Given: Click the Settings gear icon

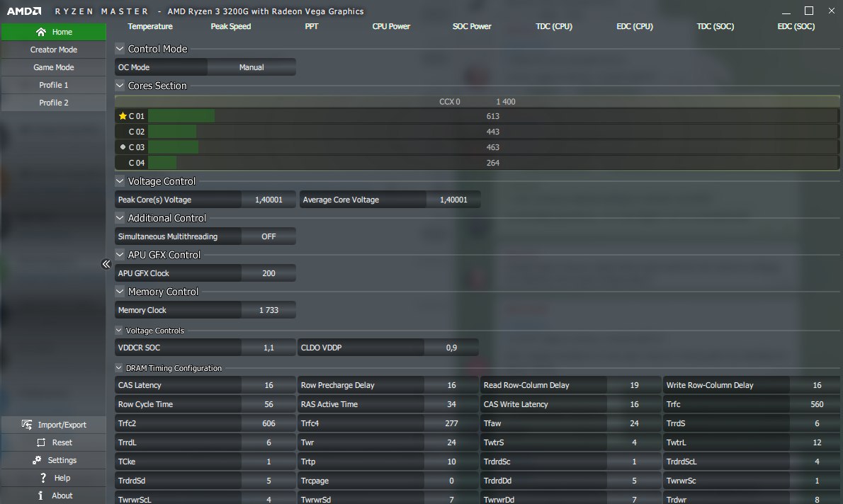Looking at the screenshot, I should pos(37,460).
